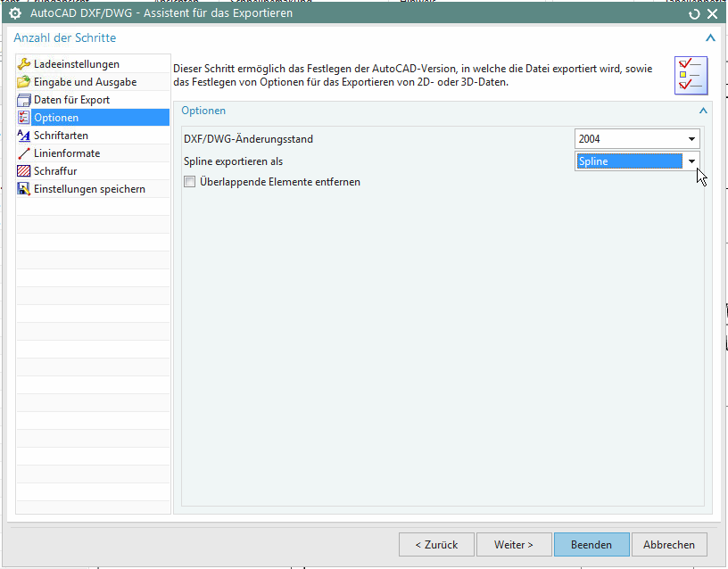Select the Optionen step
This screenshot has height=569, width=728.
click(93, 118)
